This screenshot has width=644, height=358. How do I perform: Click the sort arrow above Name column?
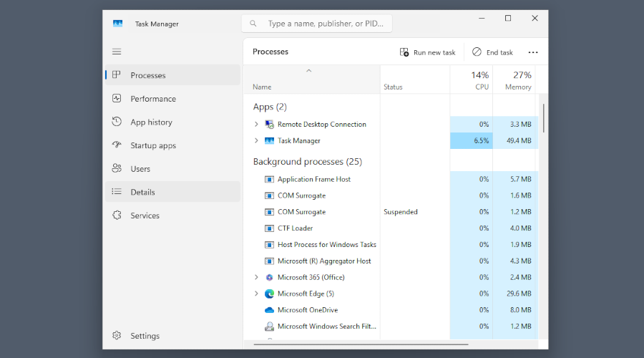(309, 71)
